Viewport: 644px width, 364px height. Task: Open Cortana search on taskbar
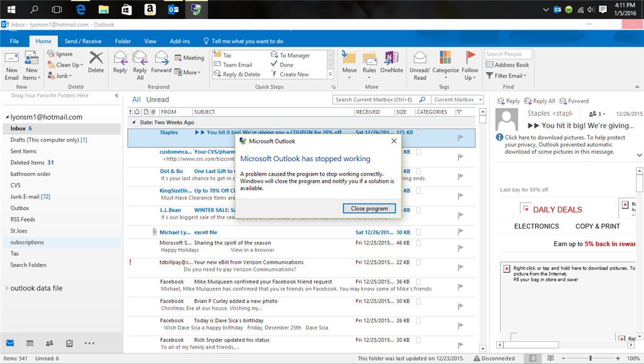click(35, 9)
